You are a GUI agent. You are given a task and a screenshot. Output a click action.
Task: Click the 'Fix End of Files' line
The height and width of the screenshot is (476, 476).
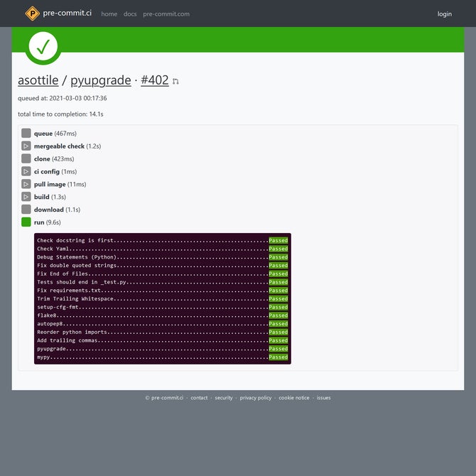163,274
